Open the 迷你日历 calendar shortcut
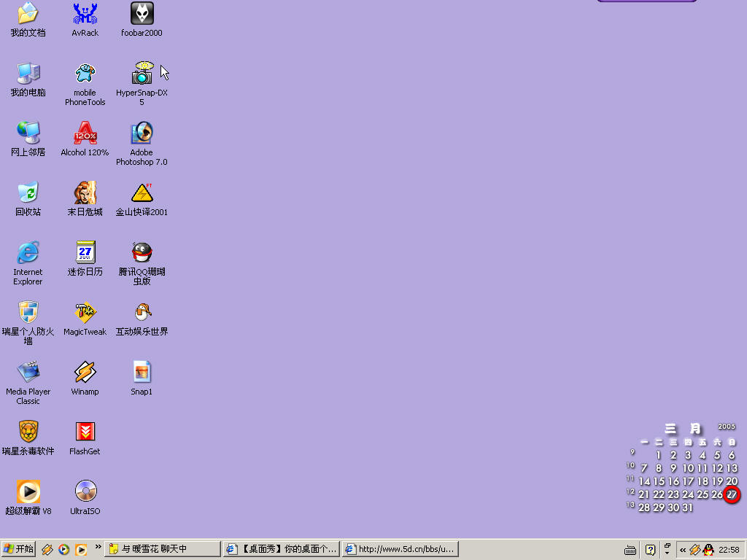The width and height of the screenshot is (747, 560). tap(85, 252)
